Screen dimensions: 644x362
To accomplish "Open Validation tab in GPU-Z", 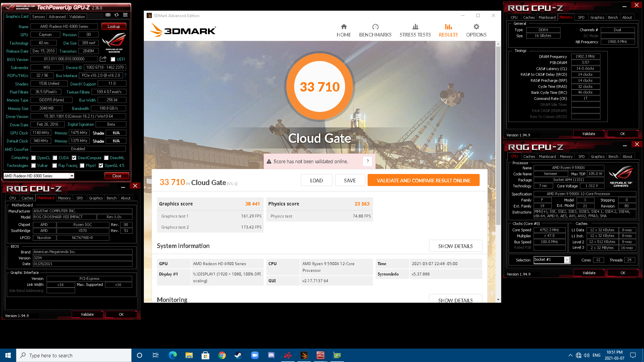I will point(77,17).
